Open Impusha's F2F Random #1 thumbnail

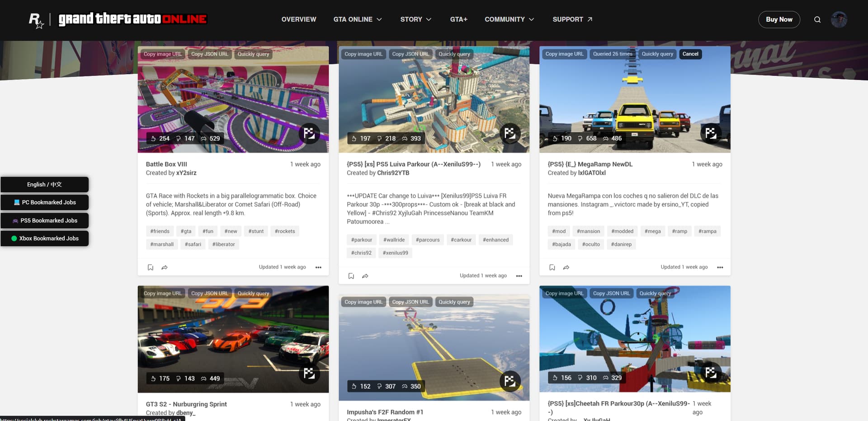point(434,348)
